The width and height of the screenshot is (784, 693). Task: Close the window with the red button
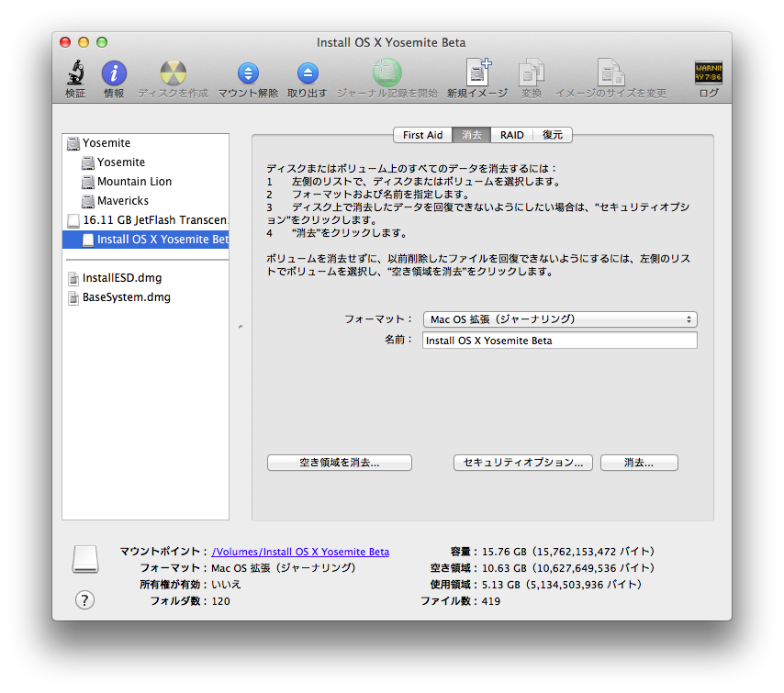[65, 42]
